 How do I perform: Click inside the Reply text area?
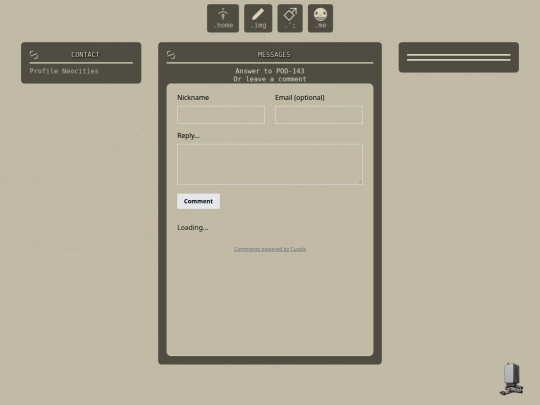click(270, 164)
